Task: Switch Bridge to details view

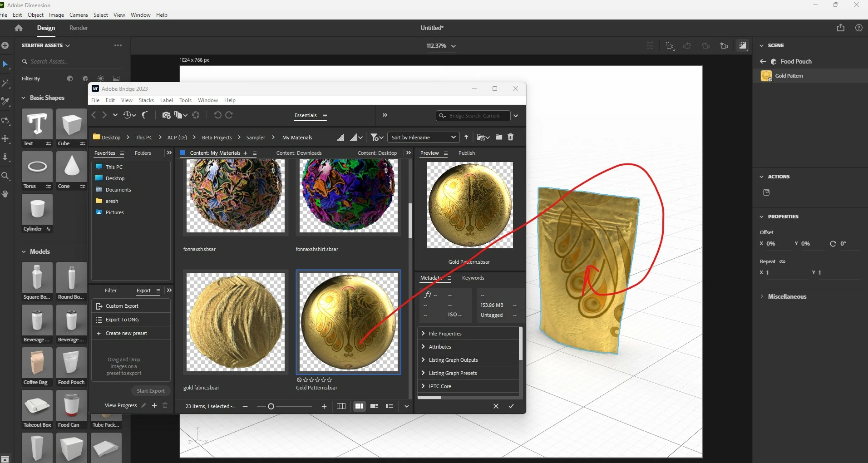Action: tap(375, 406)
